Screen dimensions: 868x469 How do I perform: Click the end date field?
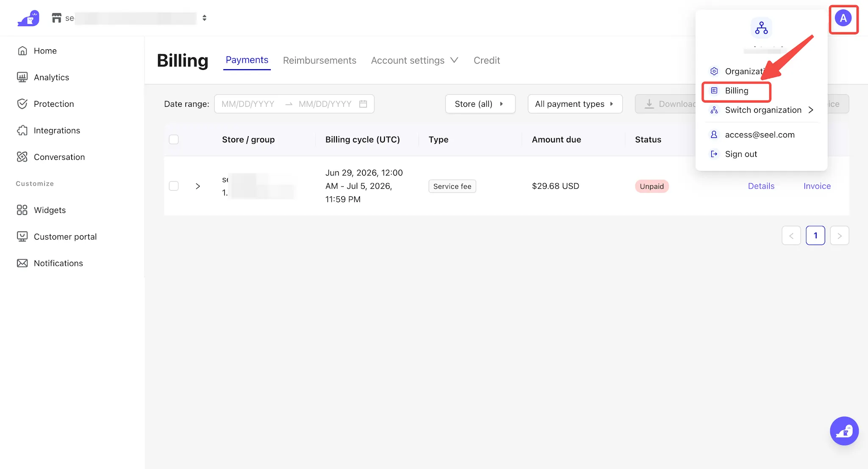click(325, 104)
